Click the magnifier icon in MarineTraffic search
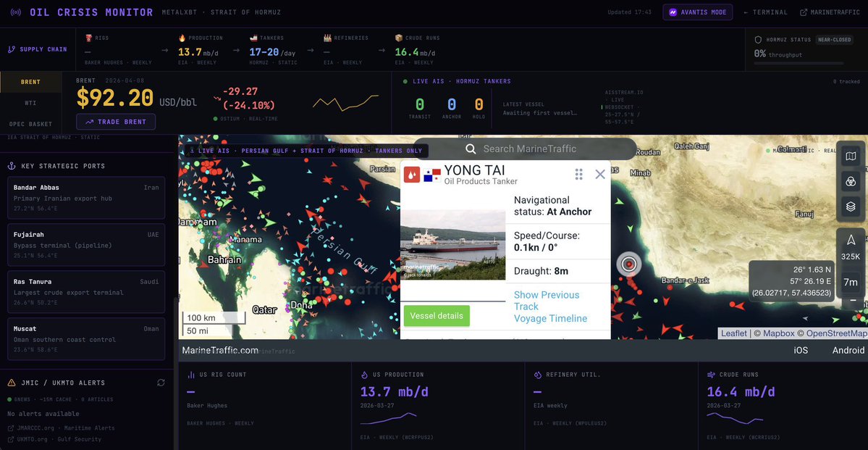This screenshot has width=868, height=450. (471, 149)
